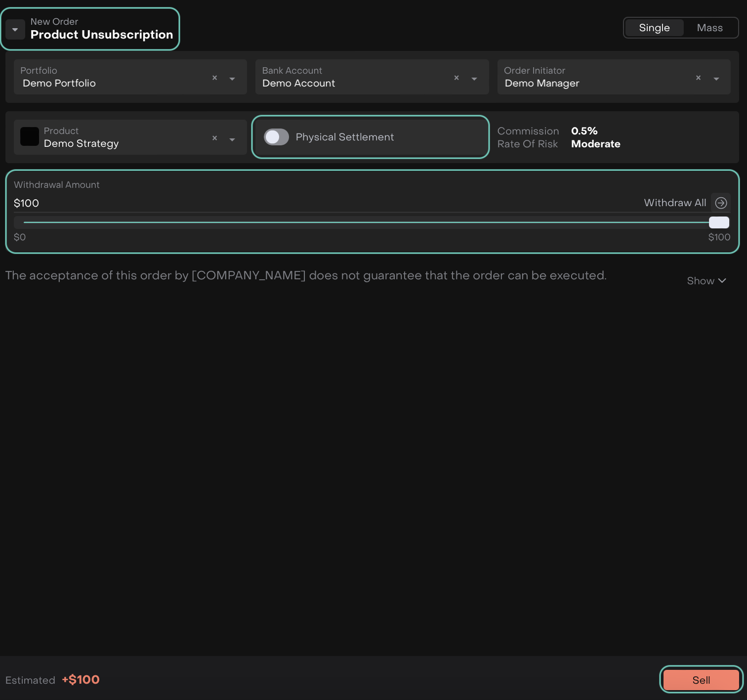Switch to the Single order tab
This screenshot has width=747, height=700.
654,28
